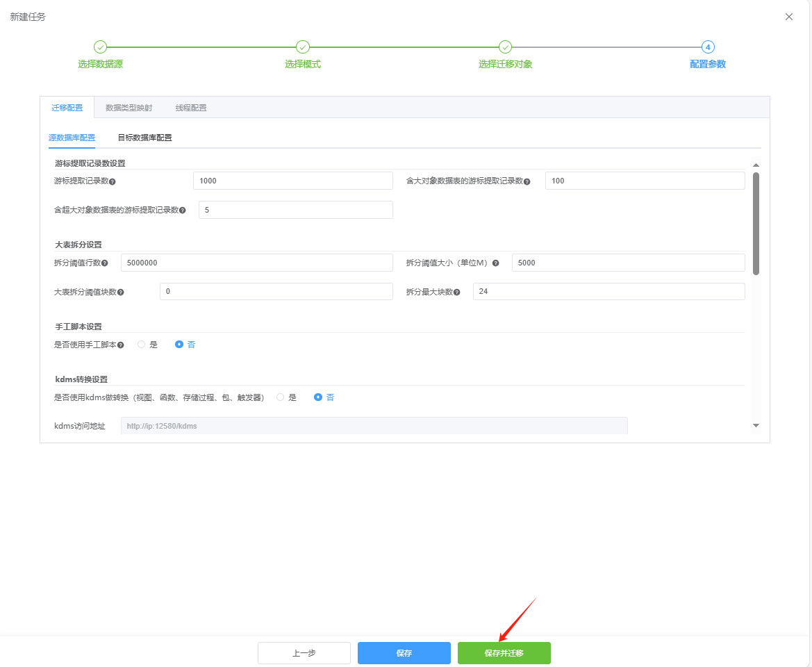Click the 手工脚本设置 section heading
The height and width of the screenshot is (667, 812).
(78, 327)
